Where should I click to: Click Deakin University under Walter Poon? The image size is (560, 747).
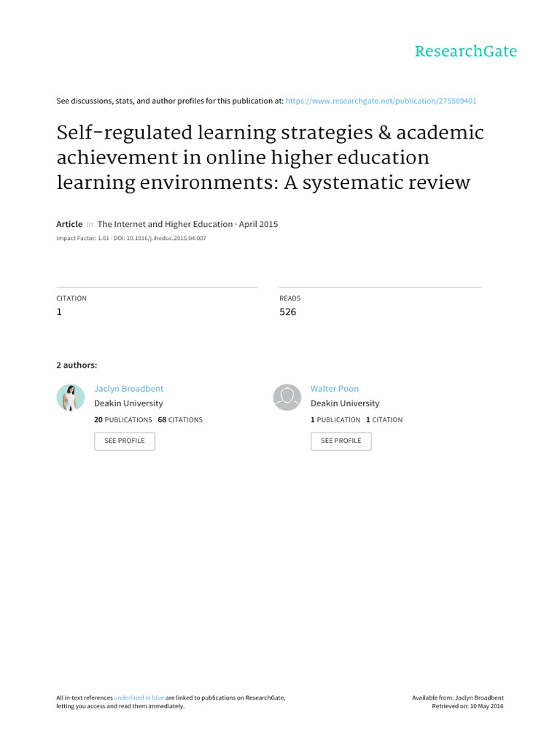345,403
